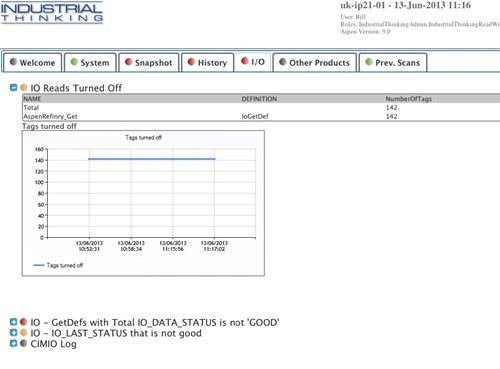Viewport: 500px width, 369px height.
Task: Switch to the I/O tab
Action: coord(253,62)
